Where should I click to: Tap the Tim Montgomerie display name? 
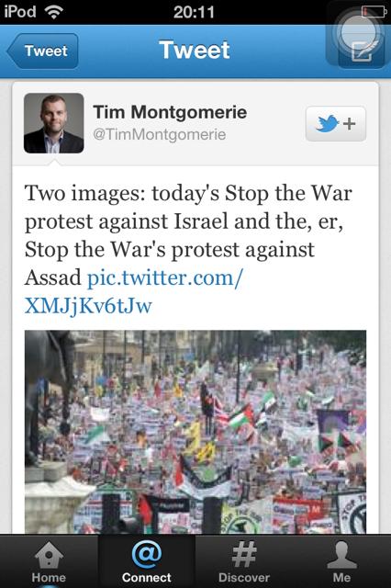coord(170,112)
